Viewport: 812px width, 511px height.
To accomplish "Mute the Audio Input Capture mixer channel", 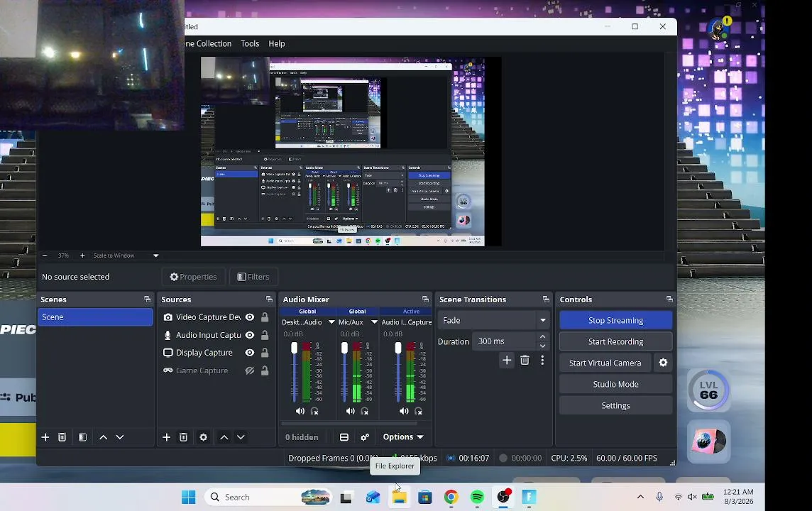I will pyautogui.click(x=404, y=411).
